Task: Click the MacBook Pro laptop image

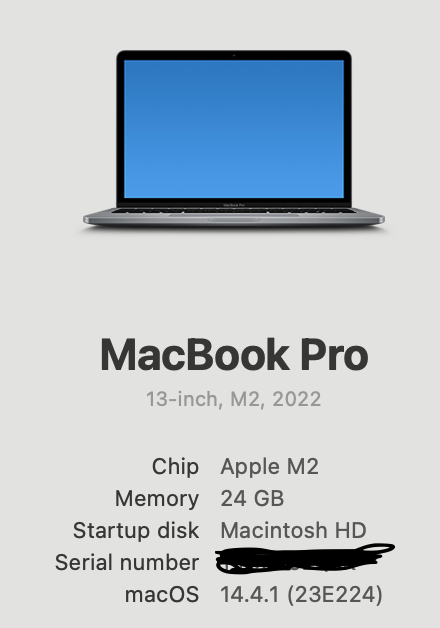Action: click(234, 139)
